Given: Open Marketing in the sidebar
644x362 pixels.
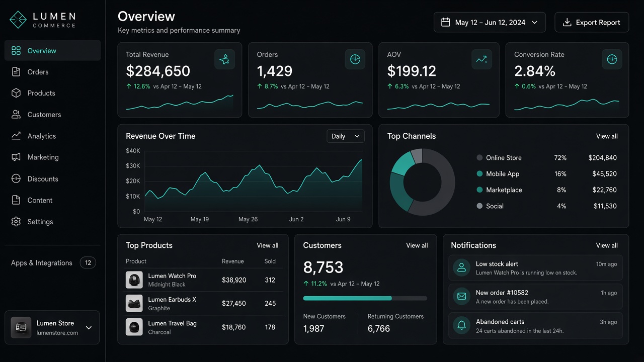Looking at the screenshot, I should (53, 157).
